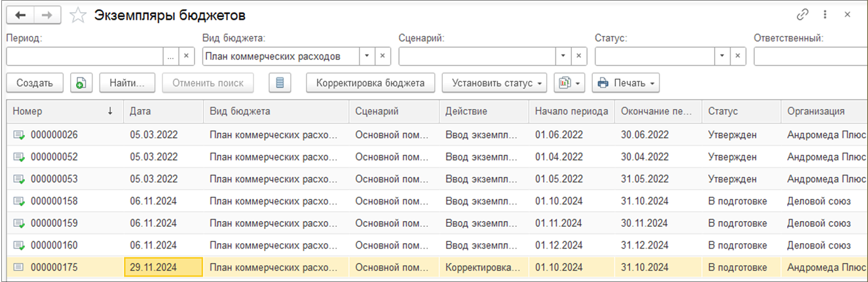Go back using the left arrow button

[19, 15]
